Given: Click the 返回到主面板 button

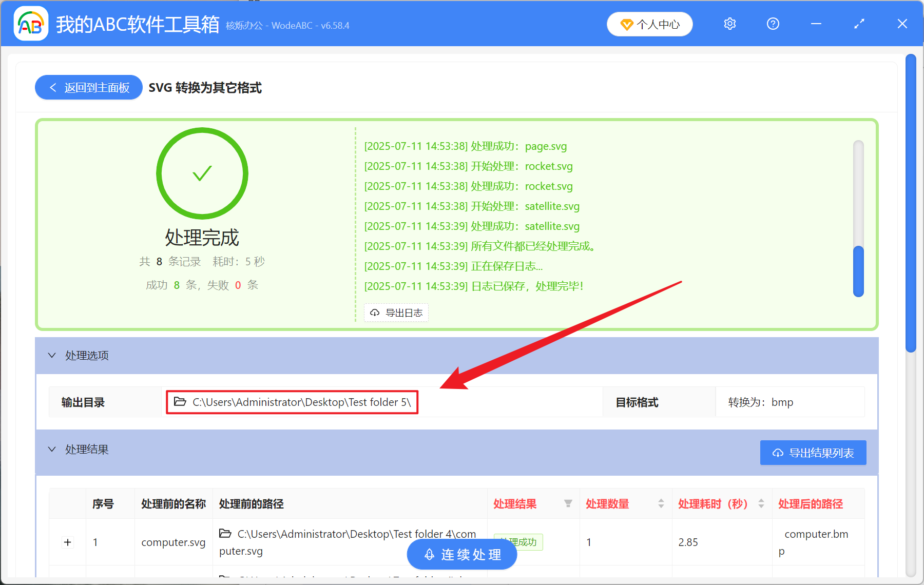Looking at the screenshot, I should tap(88, 87).
